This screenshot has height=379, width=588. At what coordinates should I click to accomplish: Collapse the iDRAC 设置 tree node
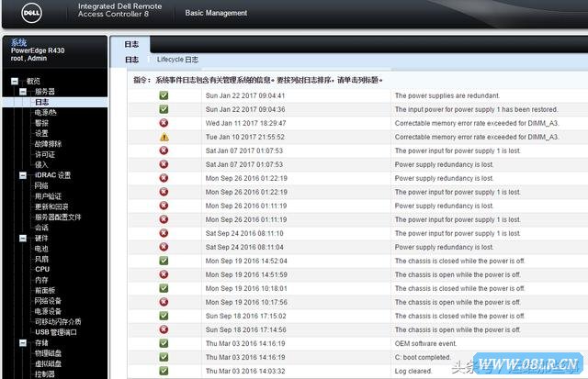coord(26,174)
